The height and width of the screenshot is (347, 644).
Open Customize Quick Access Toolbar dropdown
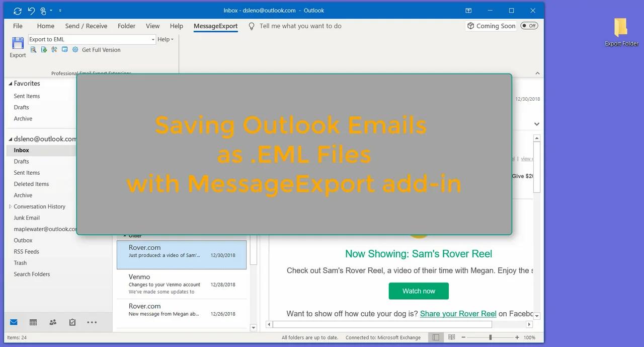coord(60,11)
